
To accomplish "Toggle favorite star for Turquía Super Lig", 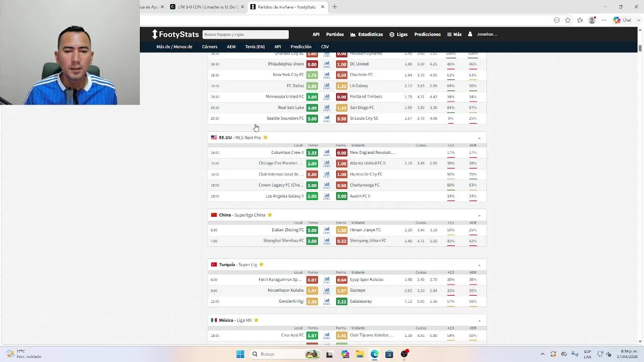I will 261,264.
